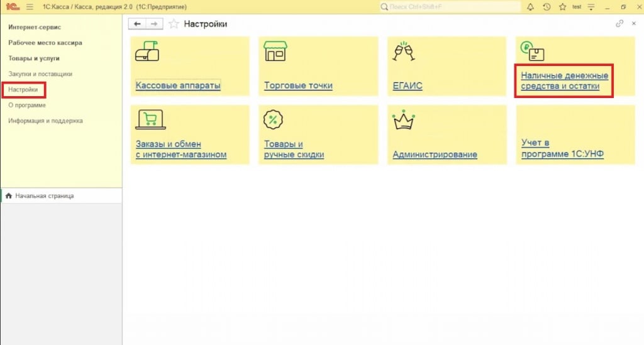Copy link using the chain icon

tap(619, 24)
